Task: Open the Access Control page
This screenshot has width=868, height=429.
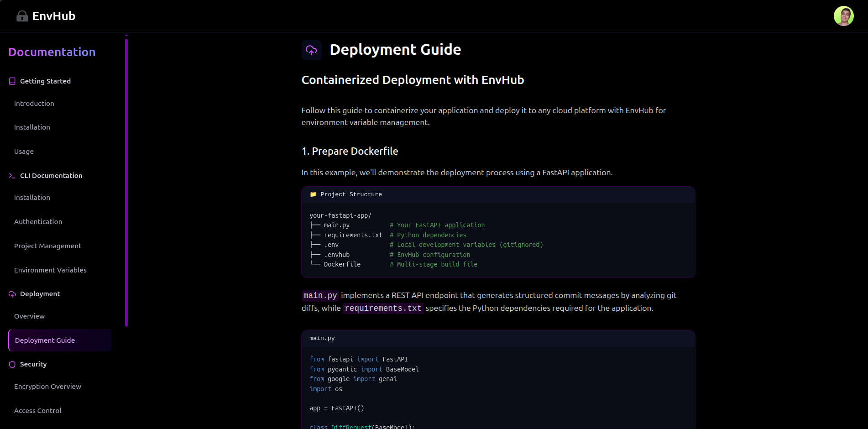Action: click(38, 411)
